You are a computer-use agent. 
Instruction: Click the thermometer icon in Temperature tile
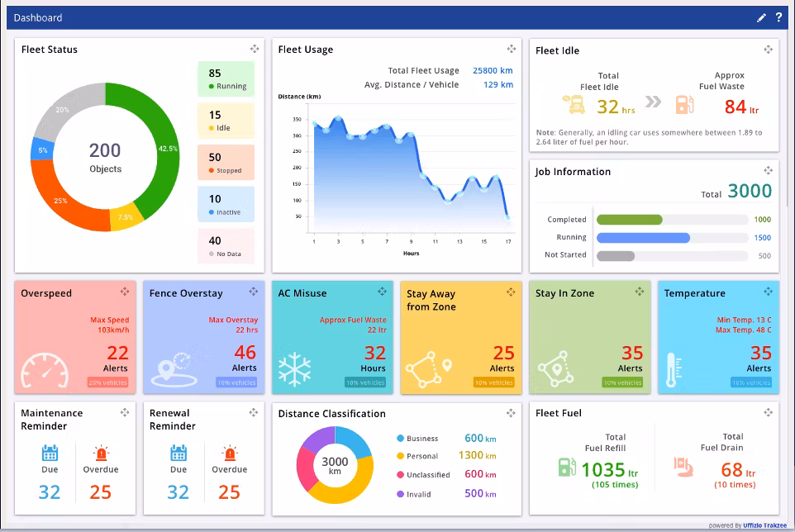(x=674, y=371)
